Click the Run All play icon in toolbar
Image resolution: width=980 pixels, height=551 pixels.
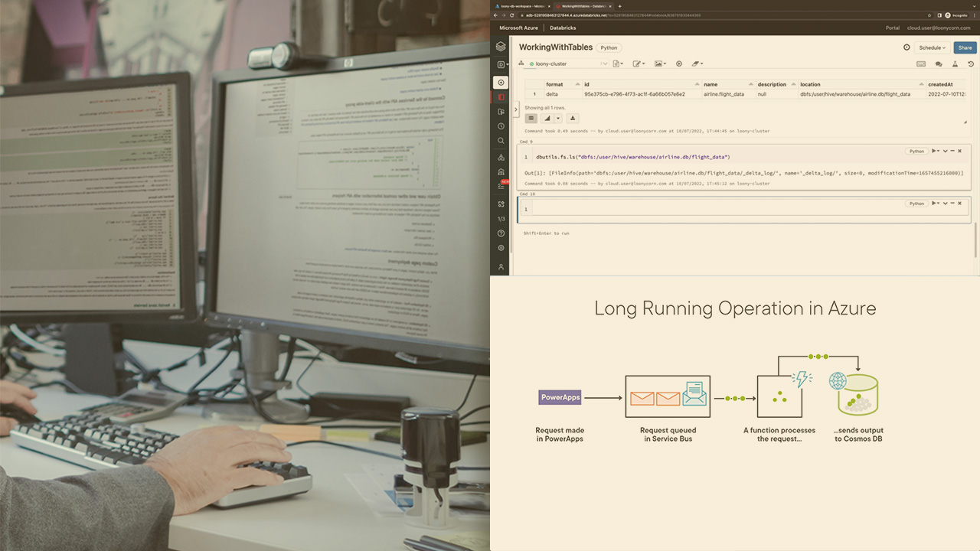pyautogui.click(x=678, y=64)
